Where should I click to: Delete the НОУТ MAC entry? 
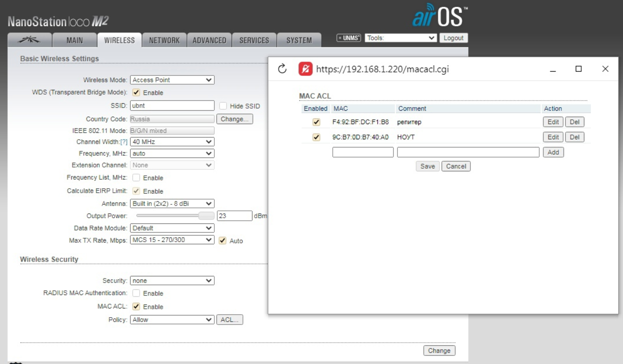pos(574,137)
